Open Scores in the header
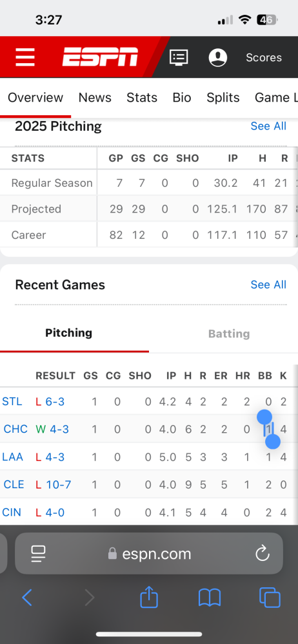 click(x=264, y=57)
